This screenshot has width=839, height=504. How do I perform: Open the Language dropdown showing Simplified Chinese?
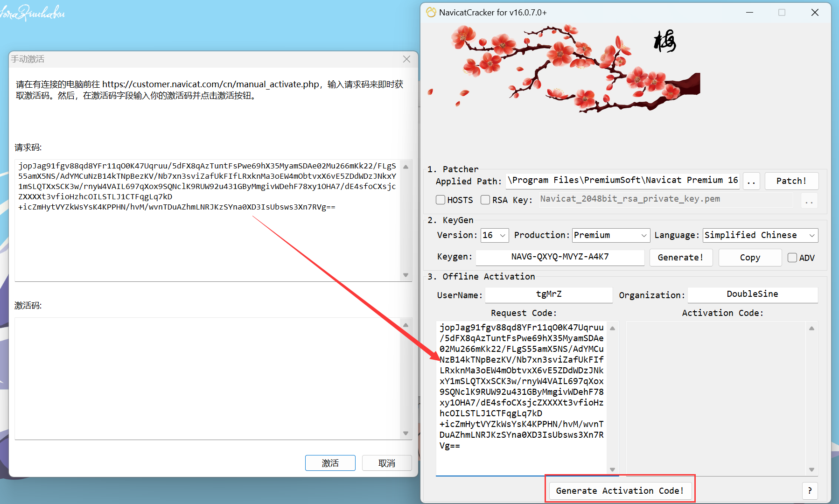pos(760,235)
